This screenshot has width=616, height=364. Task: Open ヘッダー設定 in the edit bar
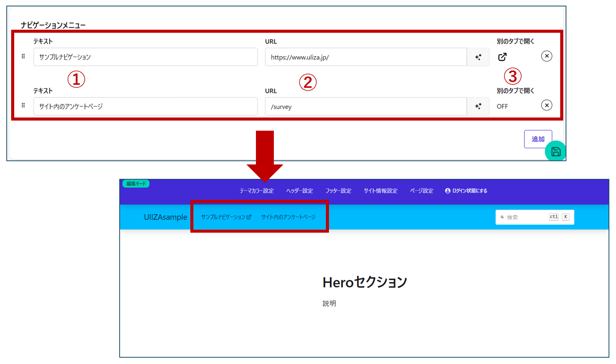pyautogui.click(x=300, y=191)
